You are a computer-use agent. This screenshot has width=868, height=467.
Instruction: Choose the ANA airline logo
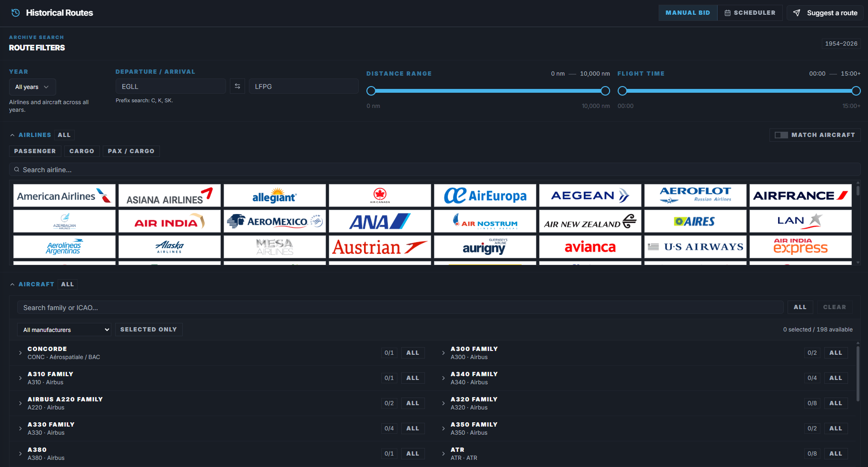point(380,221)
